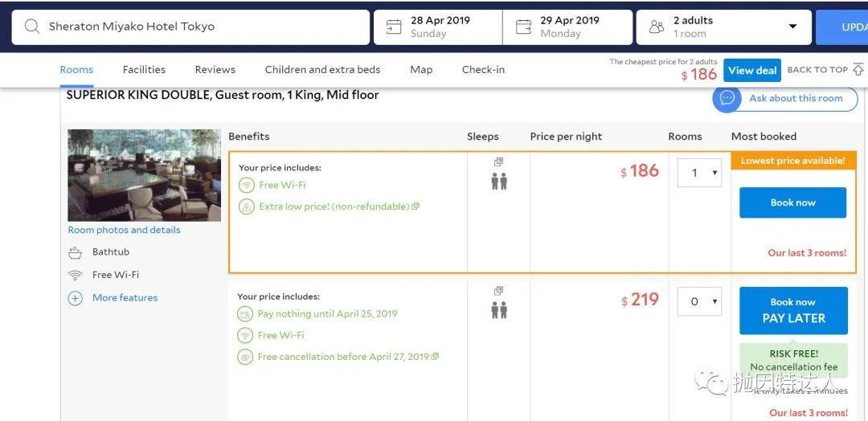The height and width of the screenshot is (421, 868).
Task: Open Room photos and details link
Action: 124,230
